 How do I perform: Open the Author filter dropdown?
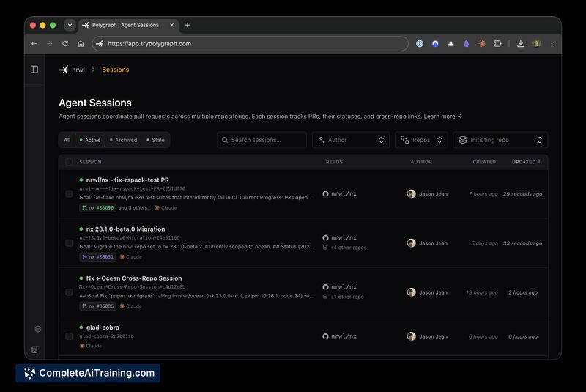pyautogui.click(x=351, y=140)
